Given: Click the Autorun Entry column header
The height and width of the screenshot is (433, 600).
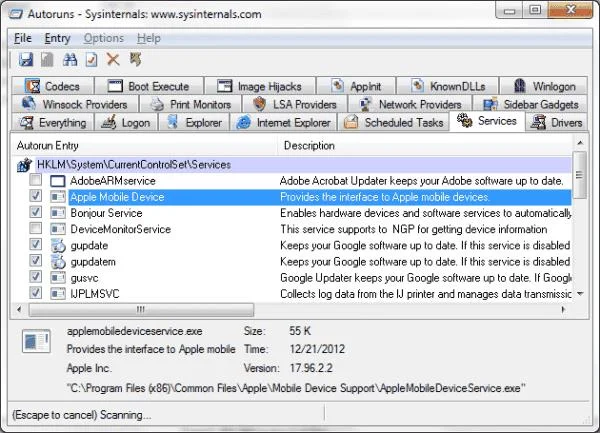Looking at the screenshot, I should 145,146.
